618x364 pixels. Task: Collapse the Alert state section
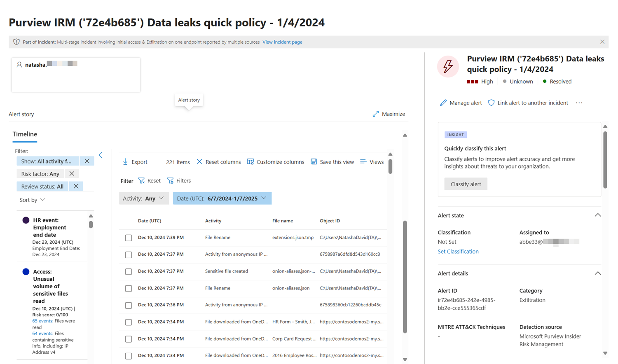coord(597,215)
